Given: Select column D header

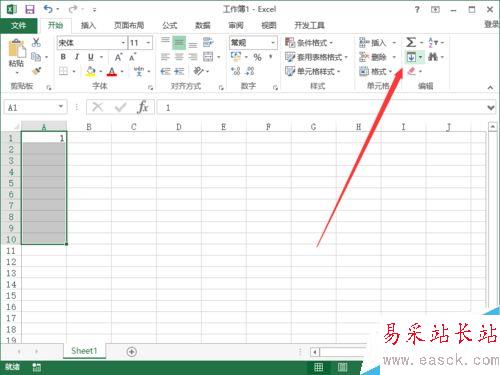Looking at the screenshot, I should pos(179,127).
